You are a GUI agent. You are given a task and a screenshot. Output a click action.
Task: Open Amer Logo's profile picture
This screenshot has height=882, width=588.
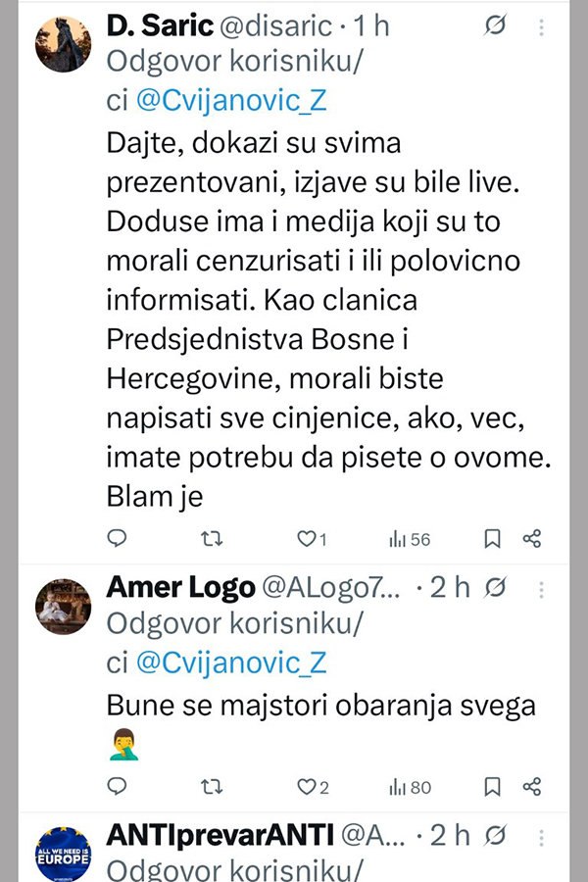(64, 606)
